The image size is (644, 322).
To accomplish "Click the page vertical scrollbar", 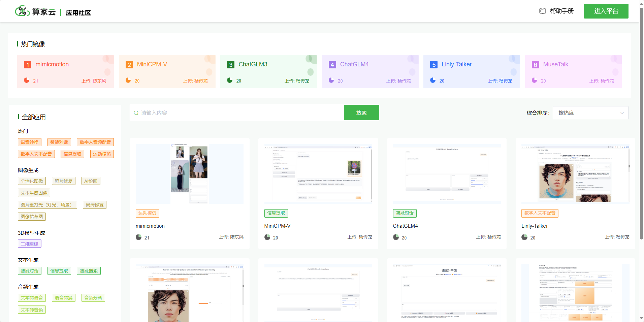I will pos(641,123).
